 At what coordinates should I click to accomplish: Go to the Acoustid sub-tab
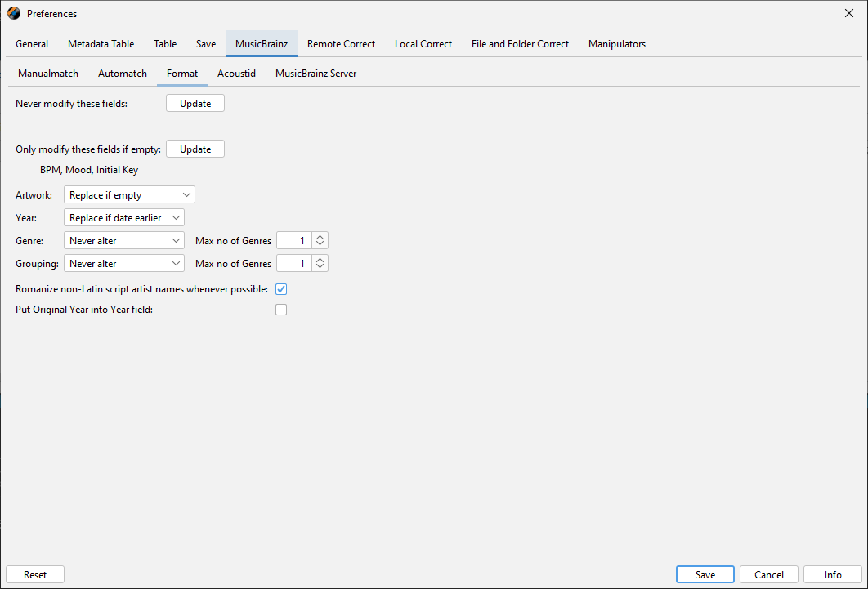[x=236, y=74]
